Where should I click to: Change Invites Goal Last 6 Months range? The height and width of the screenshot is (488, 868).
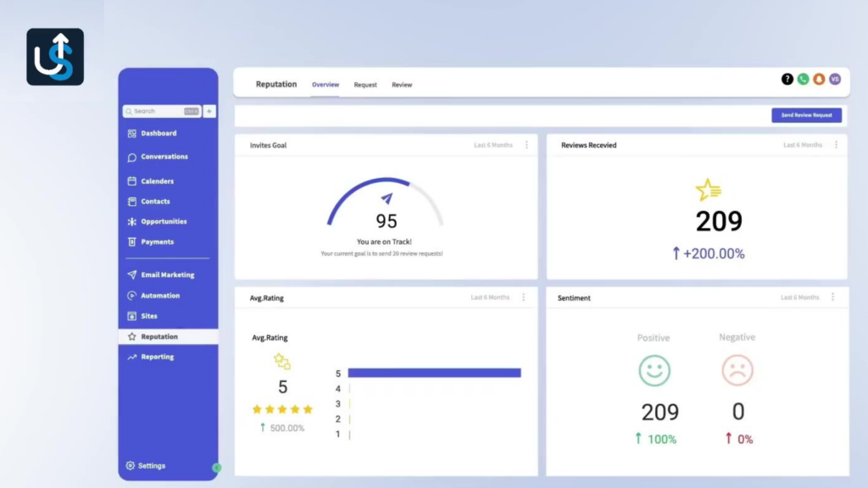point(493,145)
